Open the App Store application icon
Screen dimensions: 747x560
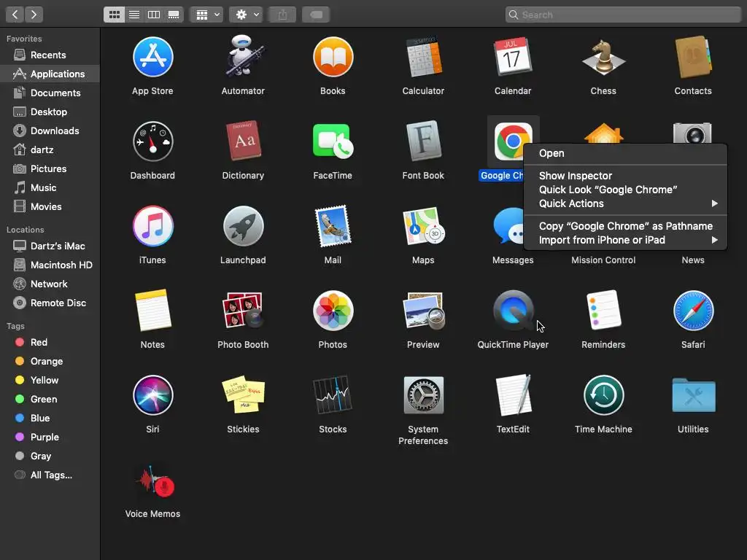click(152, 57)
